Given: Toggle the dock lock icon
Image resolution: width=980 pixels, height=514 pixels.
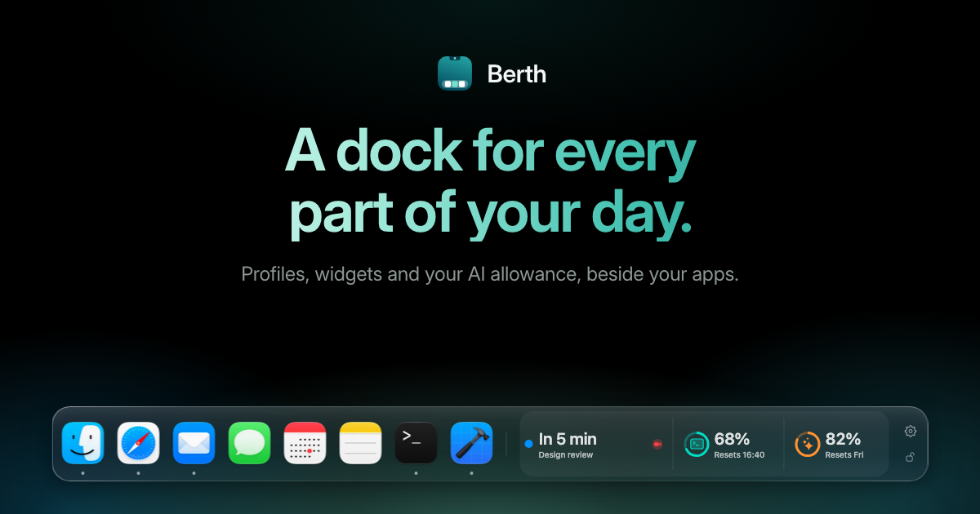Looking at the screenshot, I should coord(911,457).
